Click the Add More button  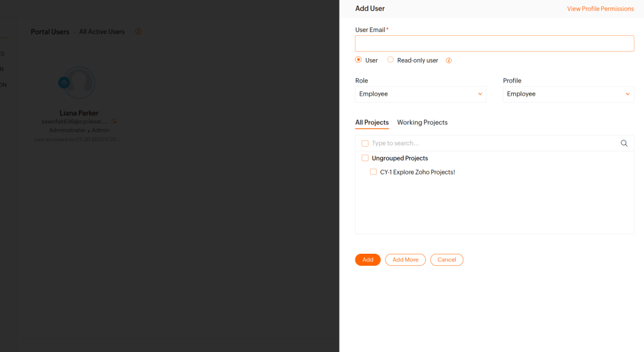point(405,259)
